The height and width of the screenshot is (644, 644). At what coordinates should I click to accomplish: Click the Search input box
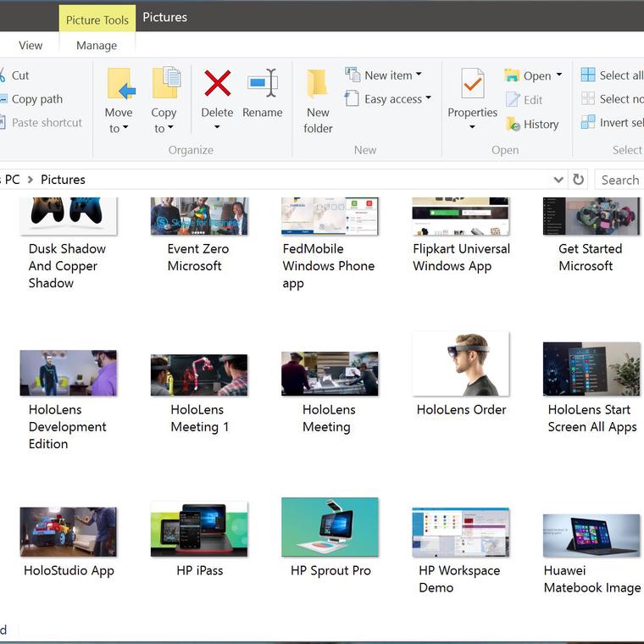(x=620, y=180)
